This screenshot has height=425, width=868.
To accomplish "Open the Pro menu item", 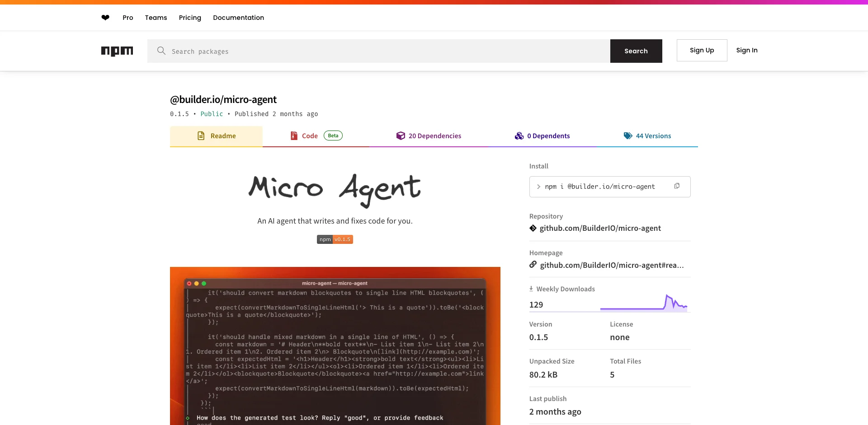I will coord(128,18).
